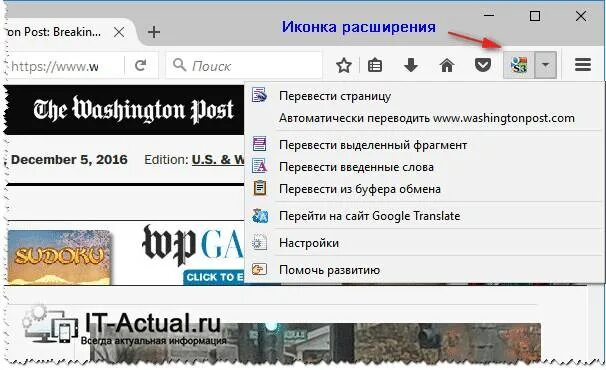Click the entered words letter A icon
This screenshot has width=606, height=370.
[x=259, y=166]
